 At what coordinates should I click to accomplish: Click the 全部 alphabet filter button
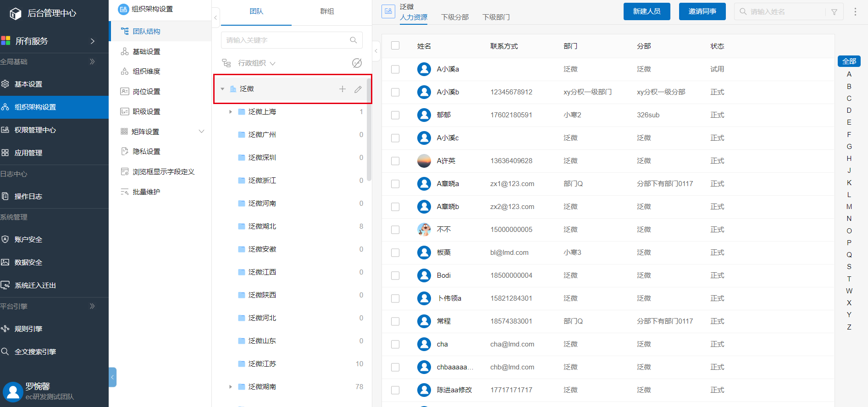point(849,61)
